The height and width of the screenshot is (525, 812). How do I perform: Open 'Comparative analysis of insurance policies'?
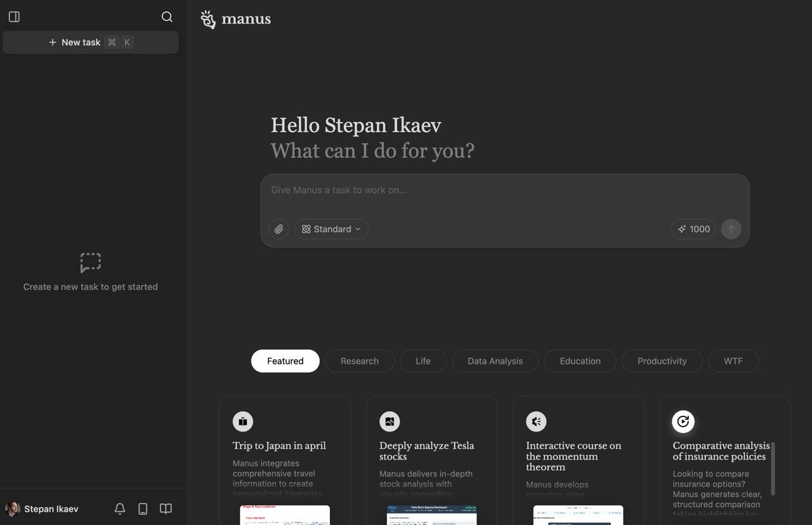coord(721,451)
